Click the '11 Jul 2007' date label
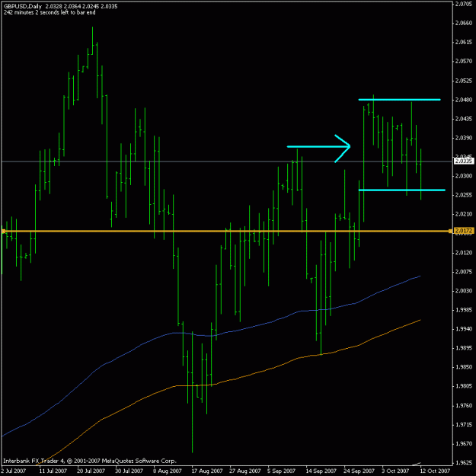Viewport: 476px width, 476px height. tap(53, 471)
